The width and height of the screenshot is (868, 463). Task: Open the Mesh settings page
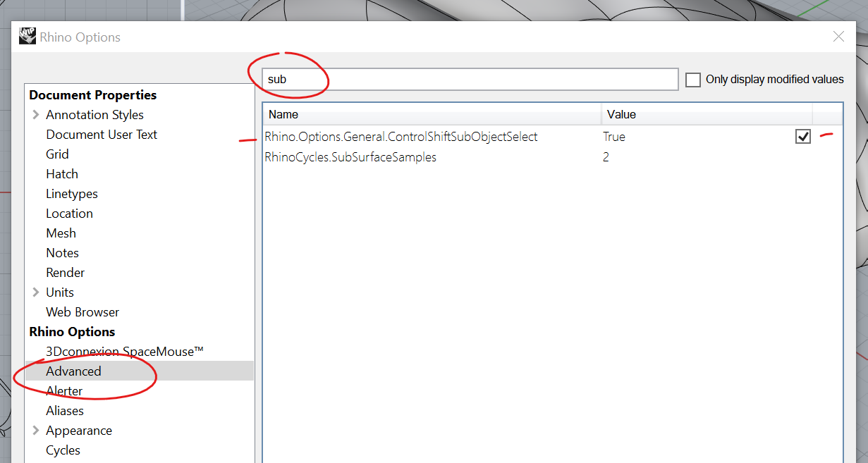coord(61,233)
